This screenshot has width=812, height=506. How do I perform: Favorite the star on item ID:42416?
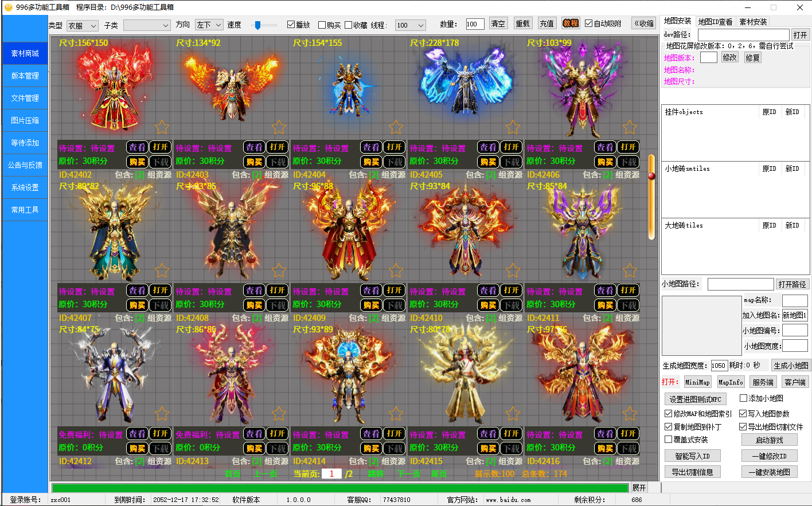click(630, 414)
